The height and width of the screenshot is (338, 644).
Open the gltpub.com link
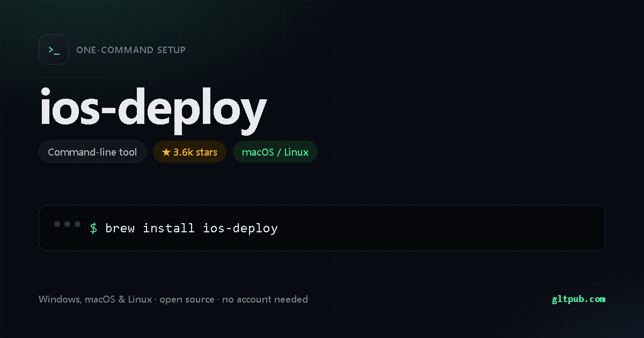[x=579, y=299]
